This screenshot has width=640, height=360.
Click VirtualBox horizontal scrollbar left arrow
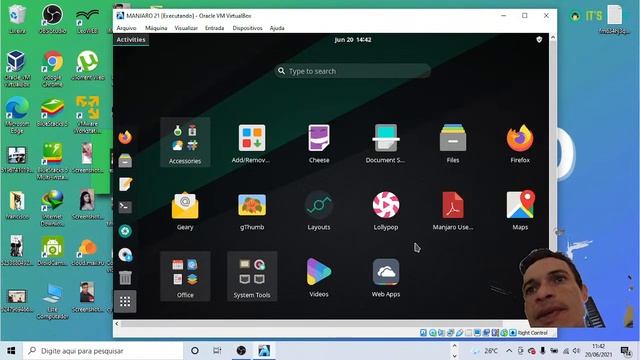117,324
